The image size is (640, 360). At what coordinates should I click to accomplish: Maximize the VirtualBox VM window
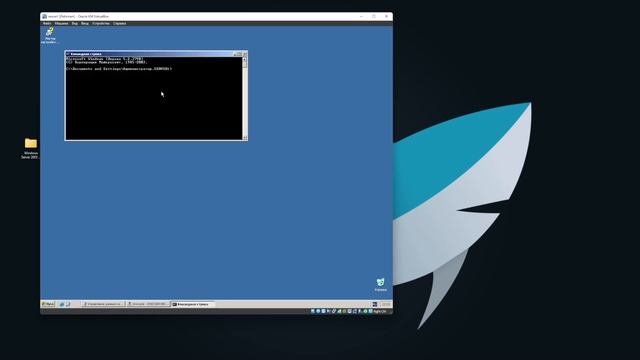[x=374, y=16]
